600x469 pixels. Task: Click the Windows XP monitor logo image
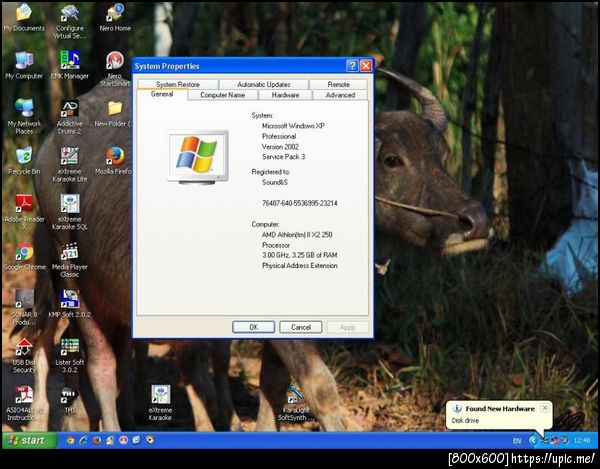click(197, 157)
